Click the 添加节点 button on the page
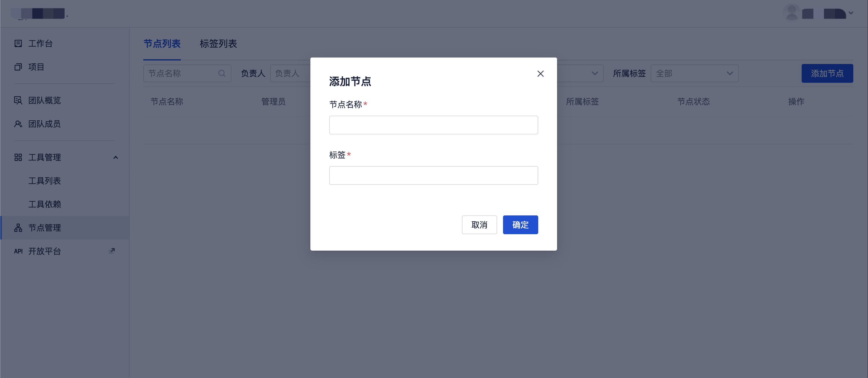 pyautogui.click(x=827, y=73)
